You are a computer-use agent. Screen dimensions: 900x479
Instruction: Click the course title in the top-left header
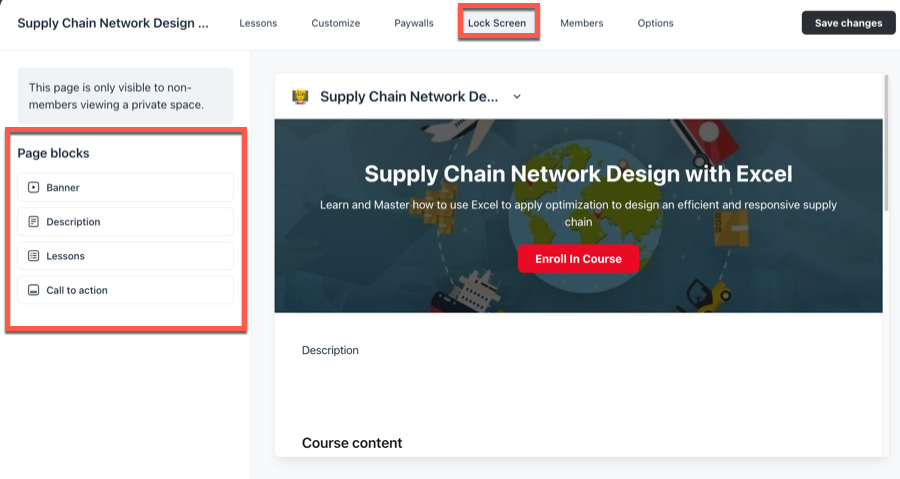113,24
